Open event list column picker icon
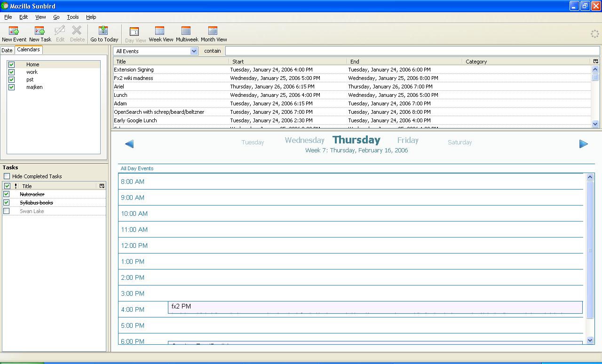The width and height of the screenshot is (602, 364). [595, 61]
